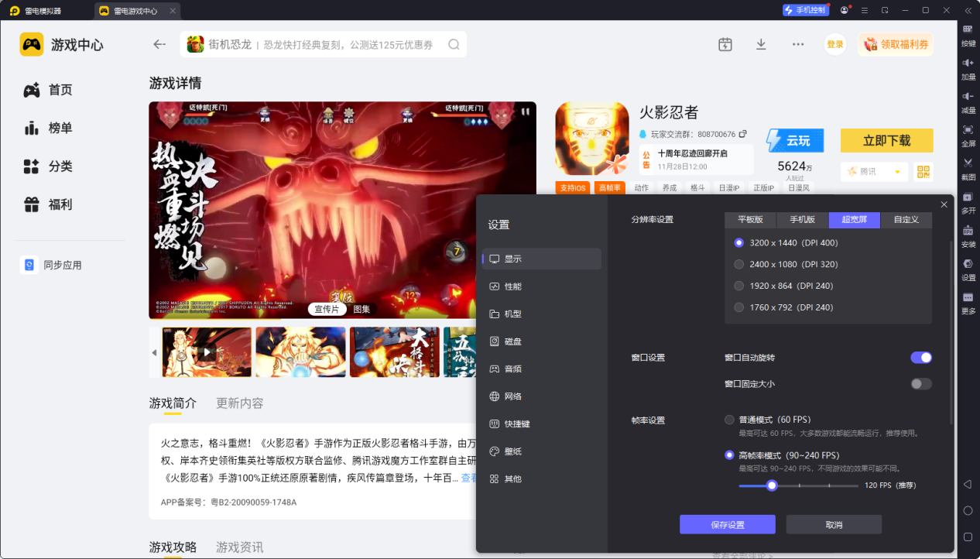Select the 榜单 rankings in left sidebar

tap(46, 128)
